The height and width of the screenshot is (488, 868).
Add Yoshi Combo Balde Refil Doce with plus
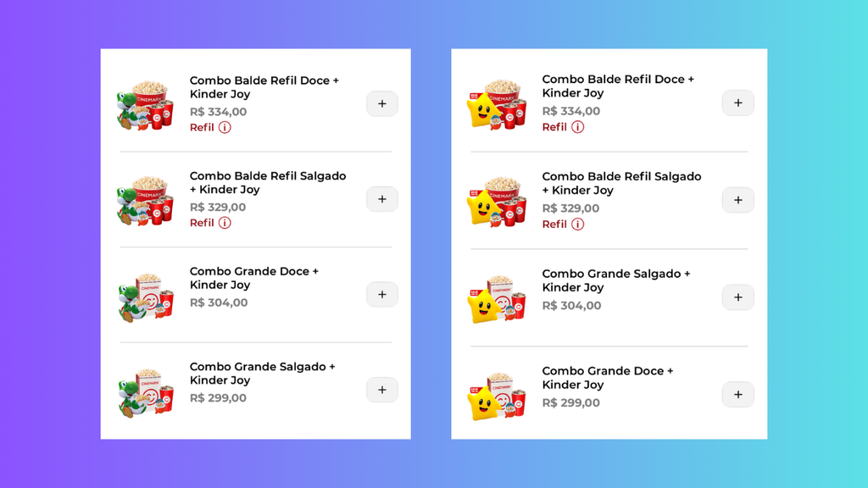[381, 103]
